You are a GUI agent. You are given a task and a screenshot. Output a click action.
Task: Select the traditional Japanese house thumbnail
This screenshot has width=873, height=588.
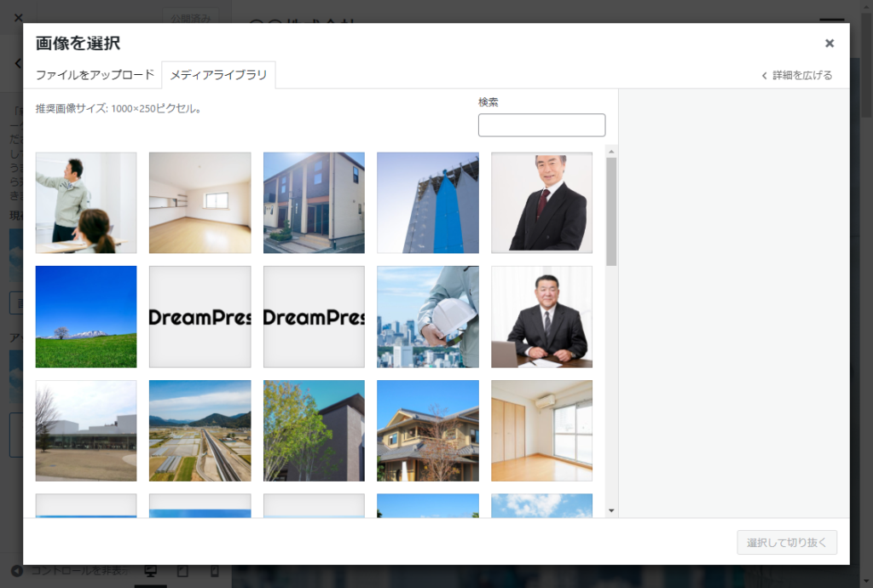coord(428,430)
